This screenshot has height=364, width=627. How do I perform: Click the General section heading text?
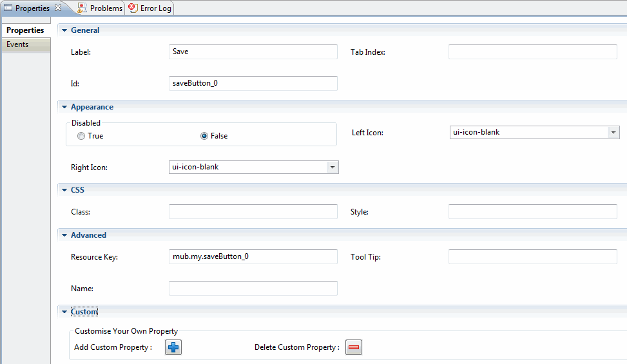tap(85, 30)
